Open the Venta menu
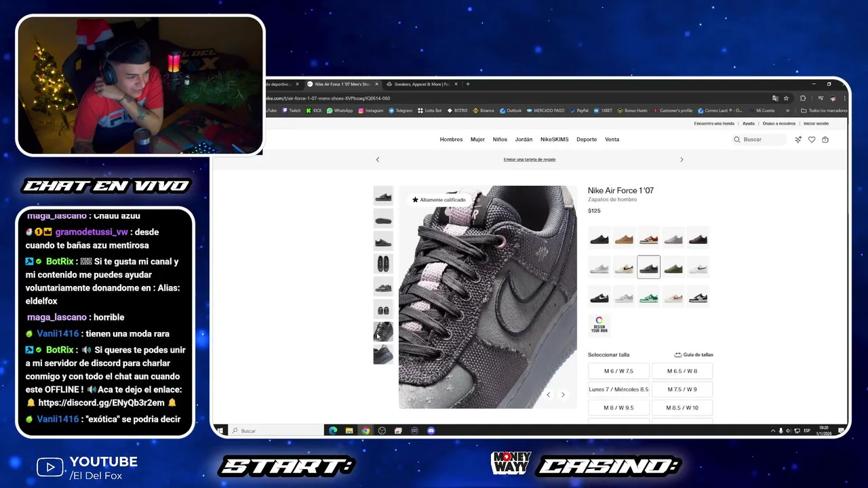This screenshot has width=868, height=488. (x=612, y=140)
